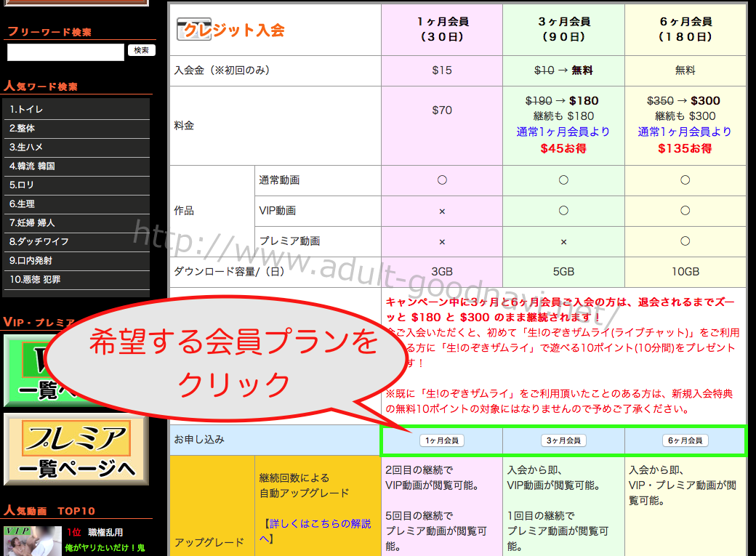Open the プレミア一覧ページへ banner

click(x=76, y=449)
